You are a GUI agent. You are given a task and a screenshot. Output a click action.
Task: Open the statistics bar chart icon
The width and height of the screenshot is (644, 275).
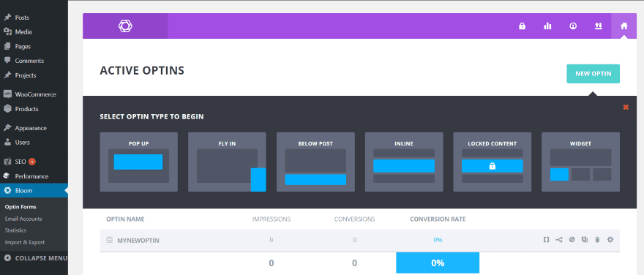coord(547,26)
